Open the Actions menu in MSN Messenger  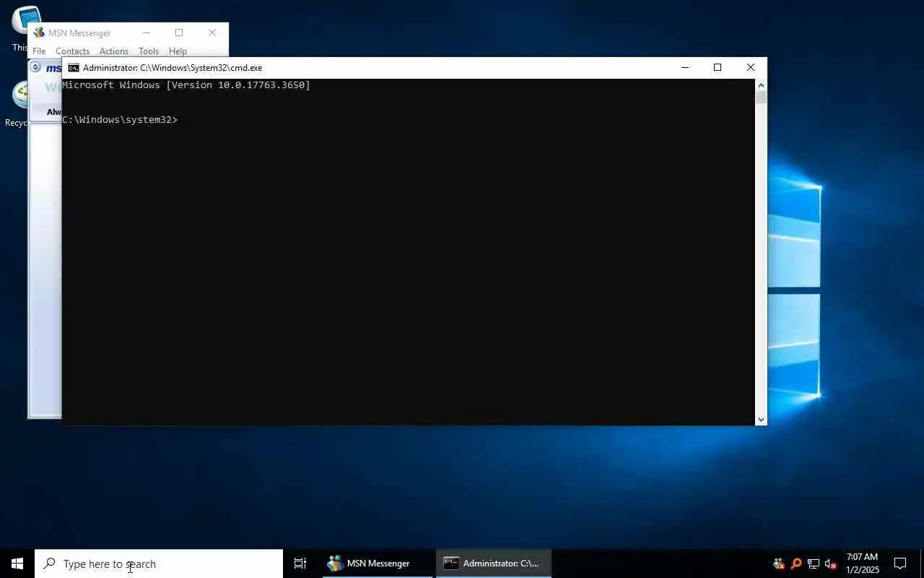(x=113, y=51)
